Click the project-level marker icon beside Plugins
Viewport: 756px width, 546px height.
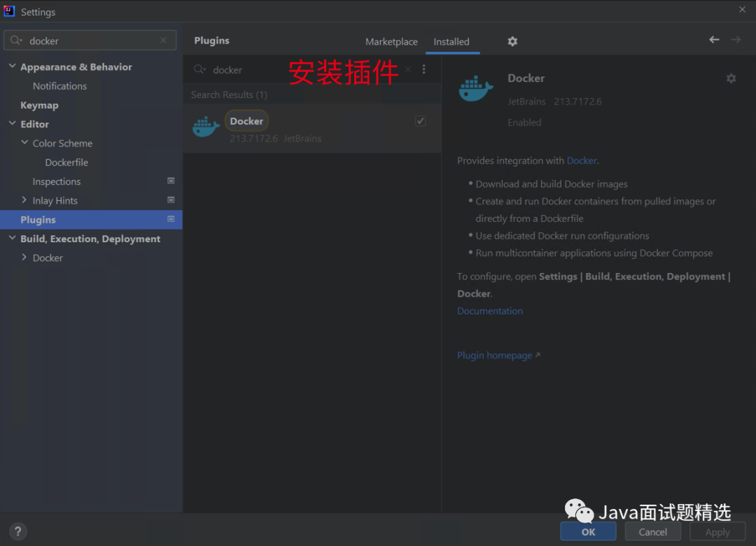(x=171, y=219)
